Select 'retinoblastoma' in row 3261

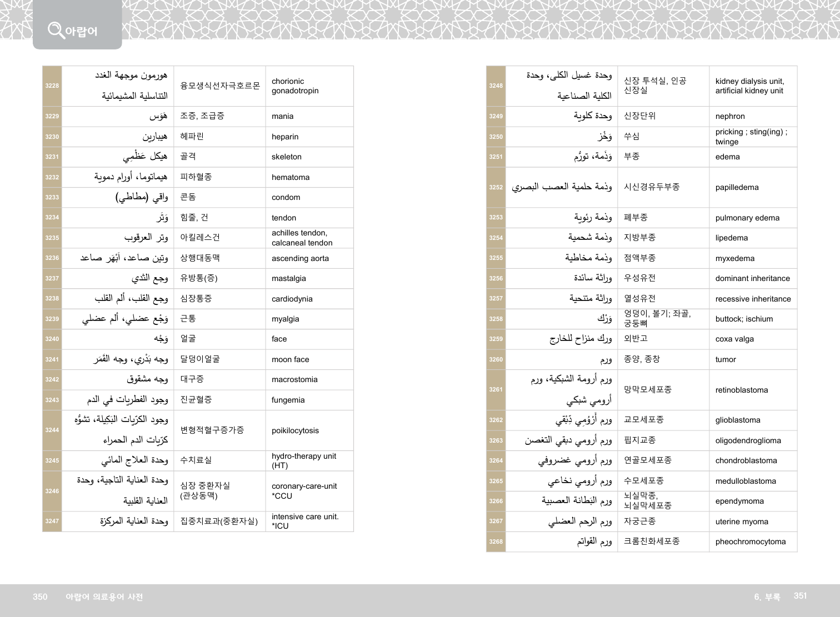click(x=741, y=390)
